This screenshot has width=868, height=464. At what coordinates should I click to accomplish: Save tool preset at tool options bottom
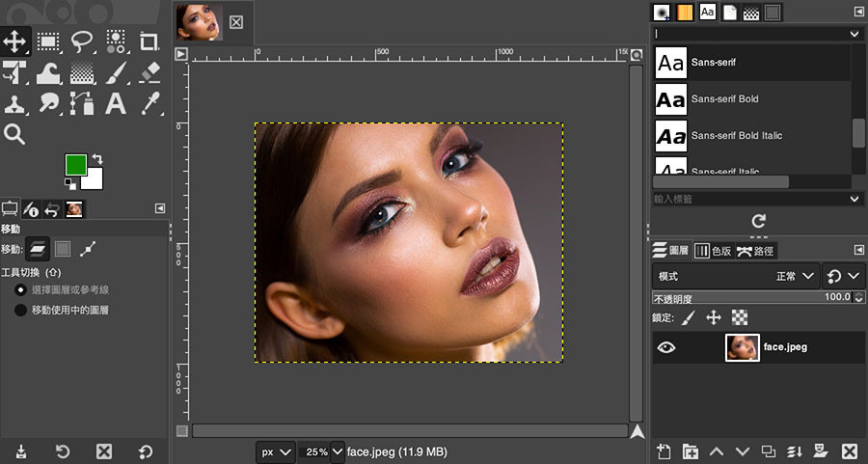[21, 451]
